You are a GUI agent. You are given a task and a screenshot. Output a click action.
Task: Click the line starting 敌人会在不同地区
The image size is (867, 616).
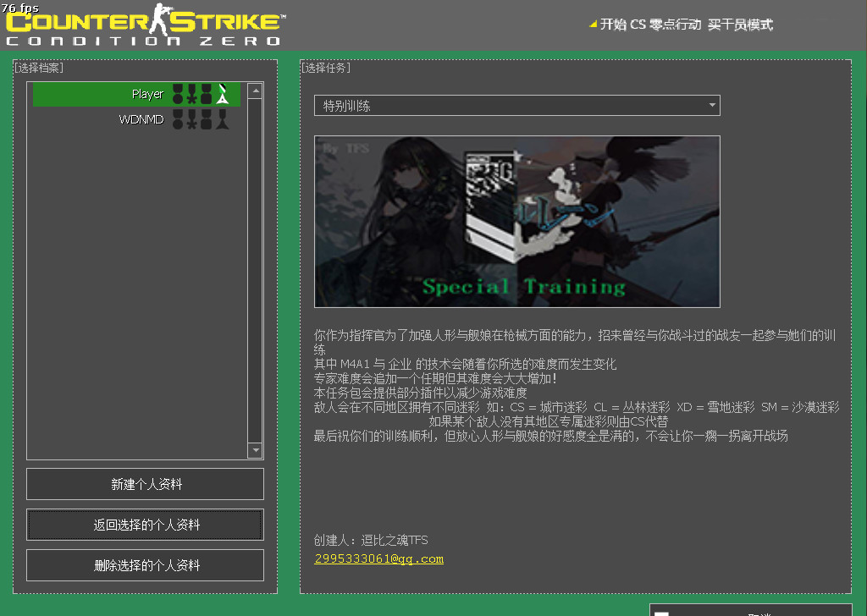576,407
